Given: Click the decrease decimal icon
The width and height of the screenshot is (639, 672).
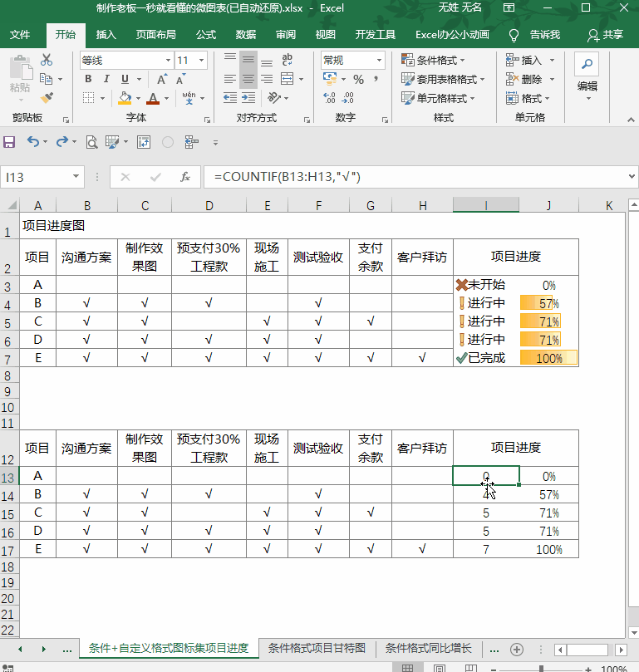Looking at the screenshot, I should (347, 98).
